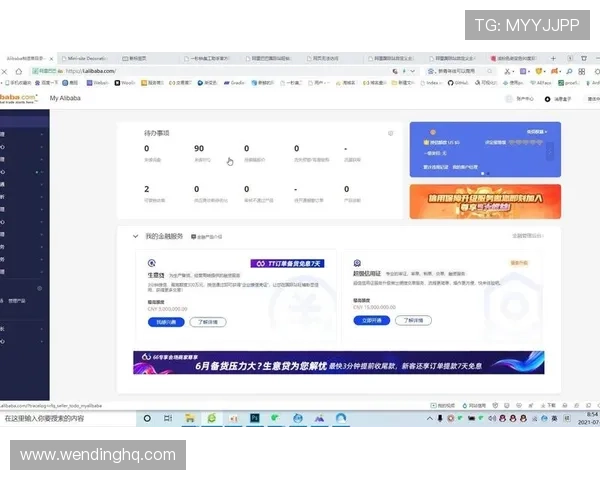This screenshot has height=480, width=600.
Task: Open the Gradle bookmark
Action: point(234,83)
